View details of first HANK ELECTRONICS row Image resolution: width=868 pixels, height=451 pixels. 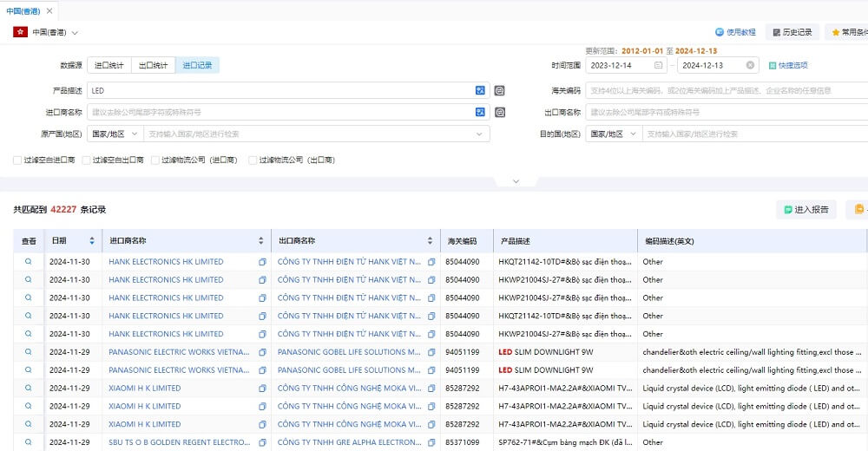(29, 262)
